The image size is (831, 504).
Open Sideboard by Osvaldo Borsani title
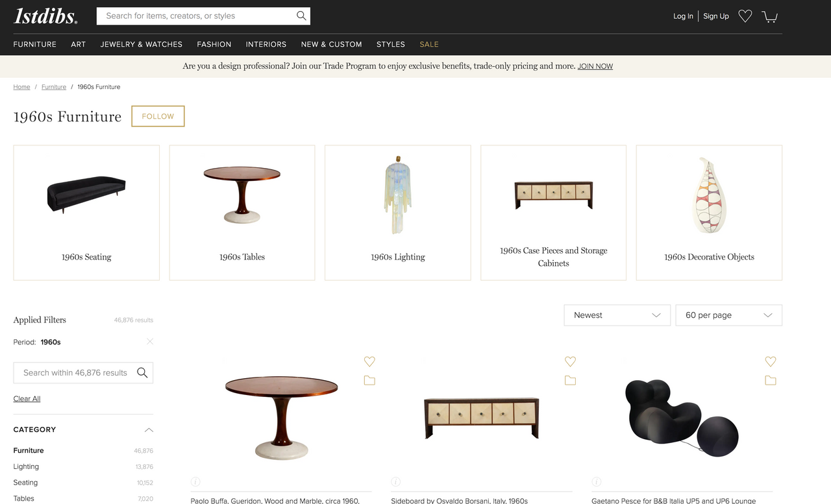tap(460, 500)
